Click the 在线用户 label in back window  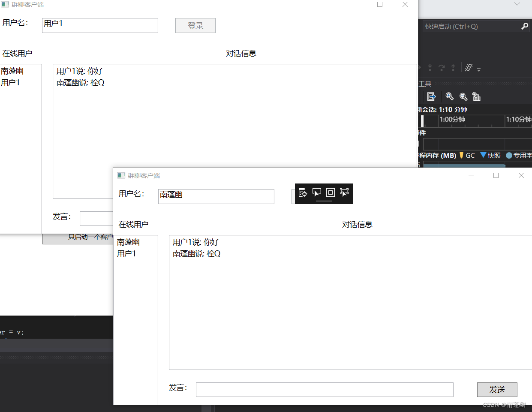(17, 54)
